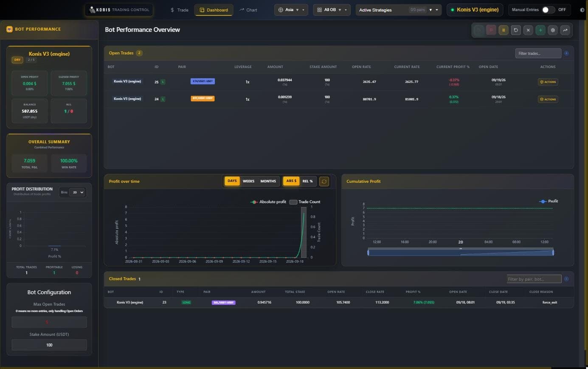
Task: Click the theme toggle icon at top right
Action: point(582,10)
